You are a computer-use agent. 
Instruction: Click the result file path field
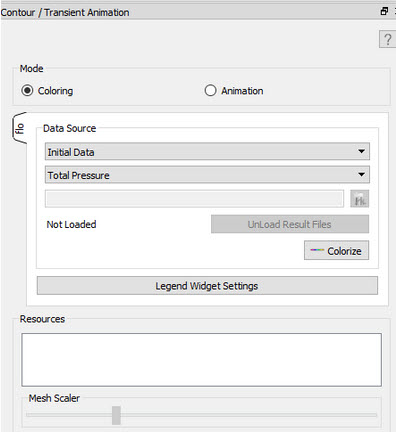[x=194, y=199]
